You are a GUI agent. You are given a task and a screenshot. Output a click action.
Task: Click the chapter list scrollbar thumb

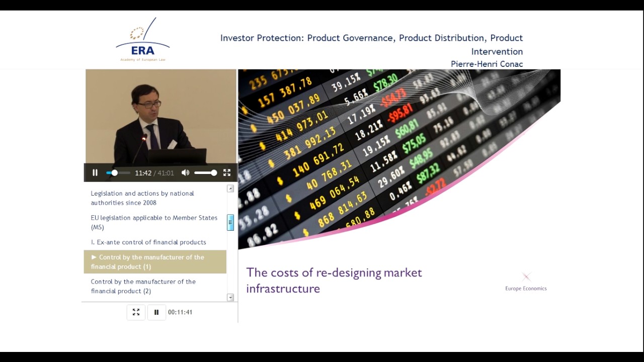[230, 223]
